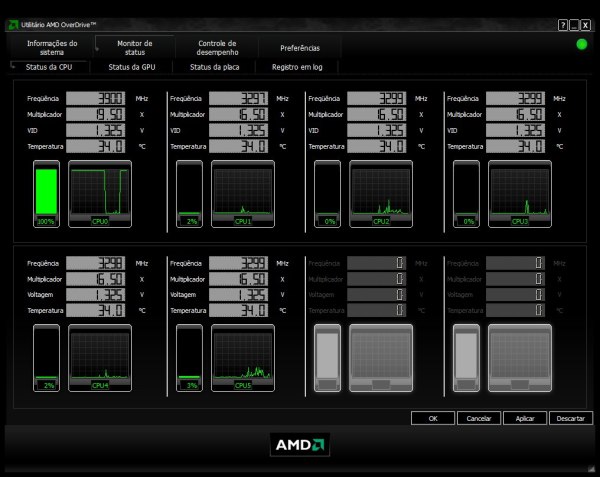Click the Descartar button
The image size is (600, 477).
point(571,418)
